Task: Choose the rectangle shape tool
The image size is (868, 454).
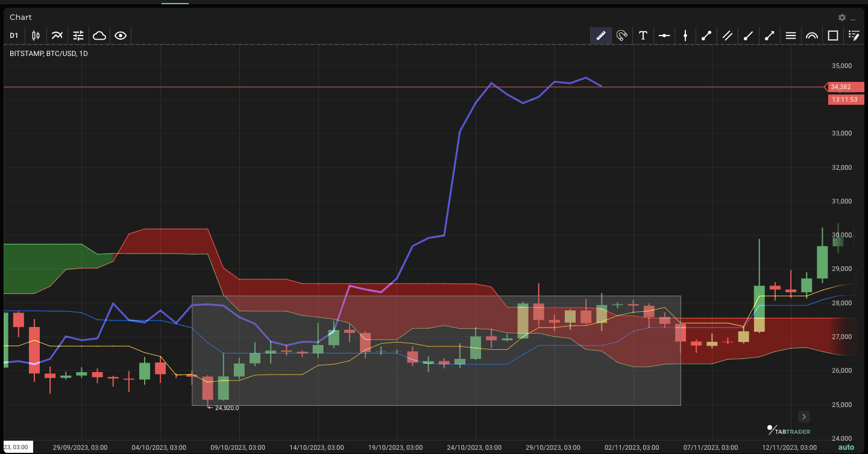Action: pyautogui.click(x=833, y=36)
